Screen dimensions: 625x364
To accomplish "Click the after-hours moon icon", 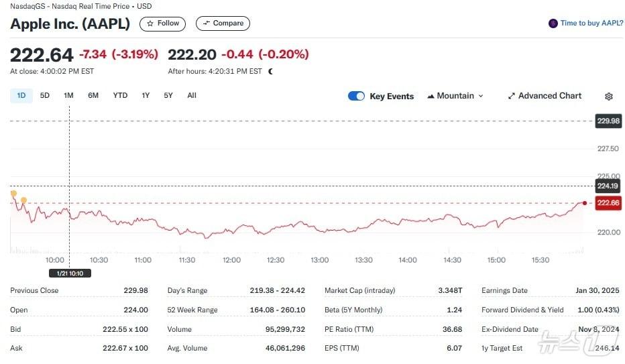I will tap(271, 71).
